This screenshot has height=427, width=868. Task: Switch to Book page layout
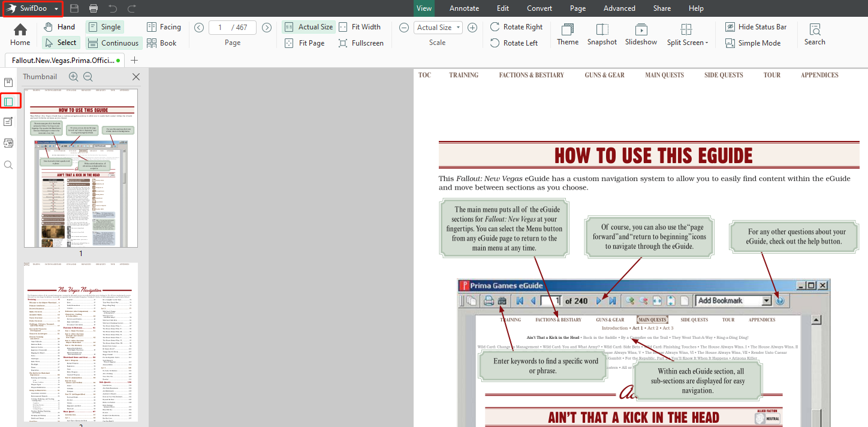(161, 43)
